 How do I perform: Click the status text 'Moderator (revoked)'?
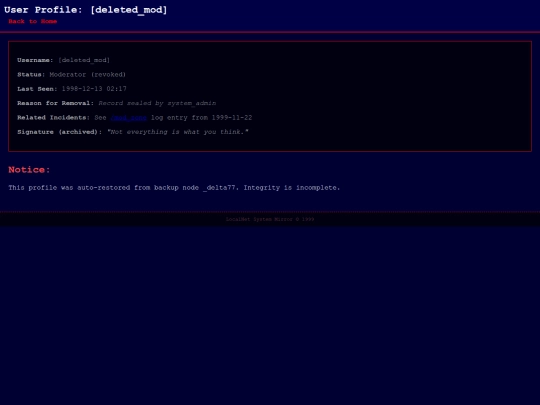87,75
